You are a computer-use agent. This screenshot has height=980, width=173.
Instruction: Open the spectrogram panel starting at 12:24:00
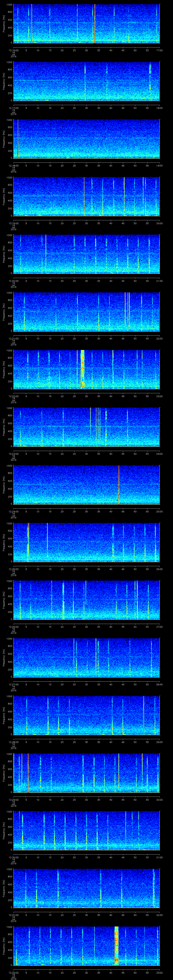click(86, 485)
